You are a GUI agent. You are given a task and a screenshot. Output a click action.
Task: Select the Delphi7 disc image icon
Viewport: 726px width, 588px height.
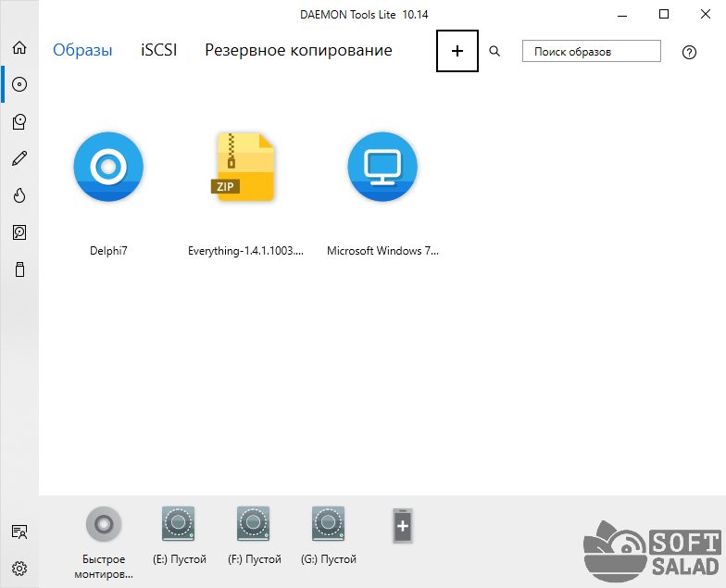click(x=108, y=167)
